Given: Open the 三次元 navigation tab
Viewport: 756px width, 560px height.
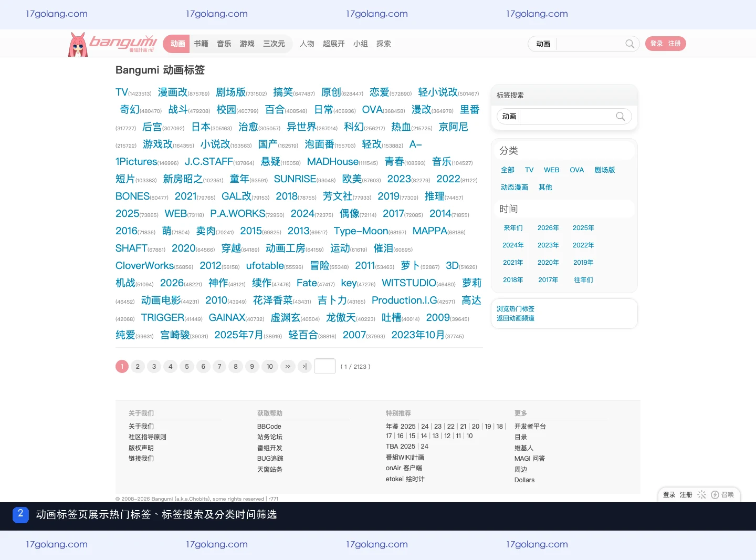Looking at the screenshot, I should pos(274,44).
